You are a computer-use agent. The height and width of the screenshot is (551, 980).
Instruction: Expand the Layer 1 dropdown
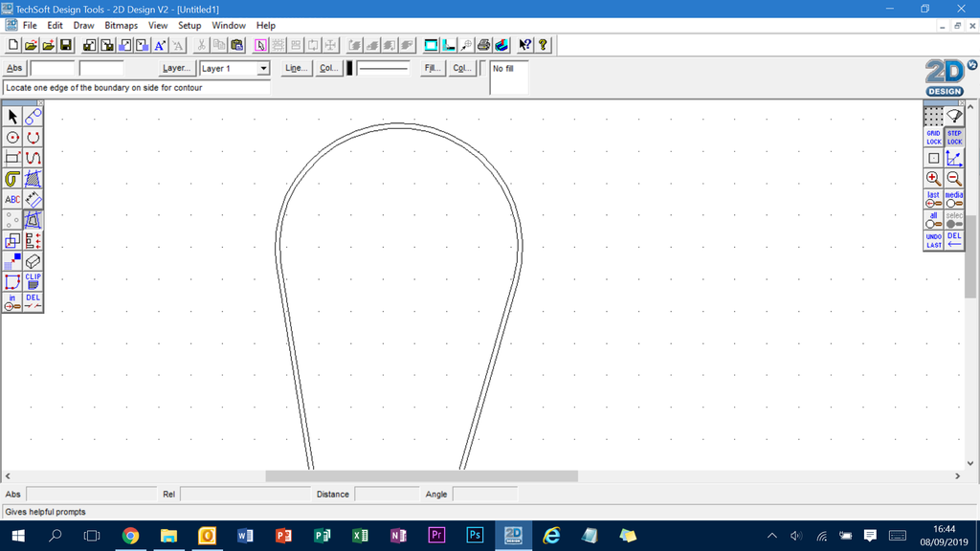(x=263, y=69)
